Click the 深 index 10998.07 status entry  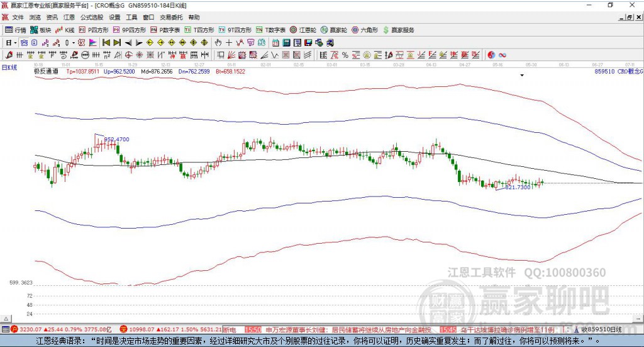170,329
